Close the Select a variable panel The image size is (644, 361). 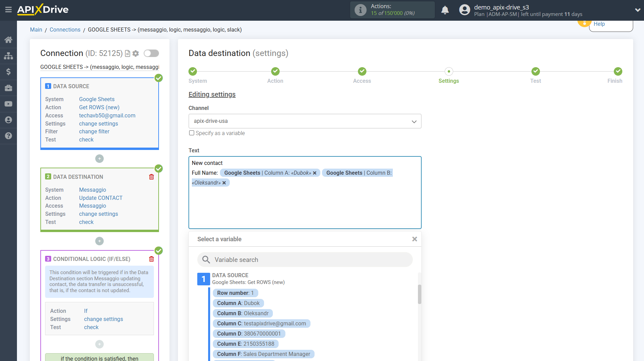(415, 239)
